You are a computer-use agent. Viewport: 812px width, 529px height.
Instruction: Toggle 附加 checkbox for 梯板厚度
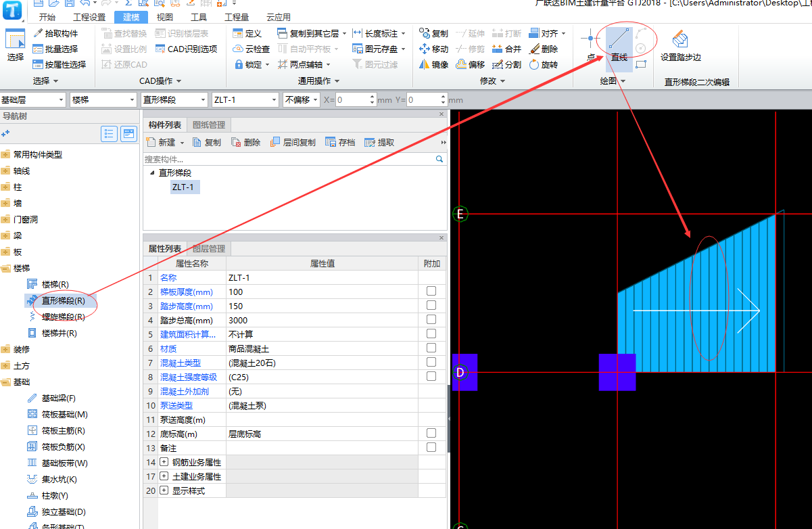pos(431,291)
